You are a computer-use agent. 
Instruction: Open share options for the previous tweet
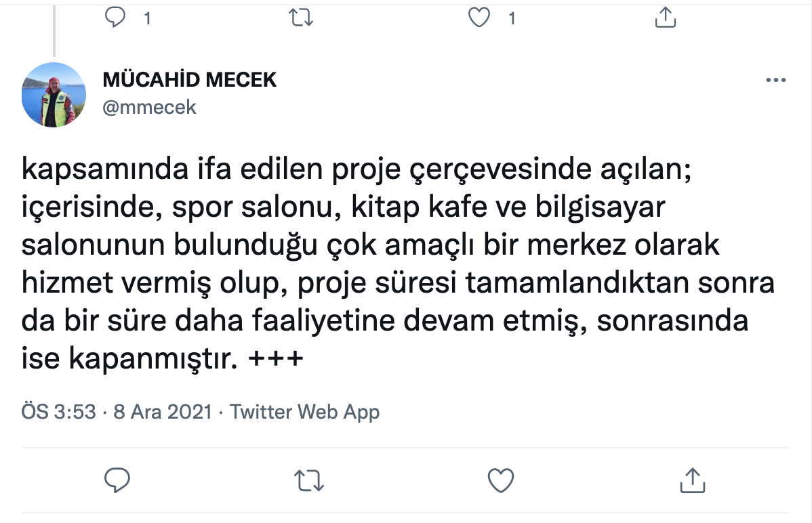[665, 18]
